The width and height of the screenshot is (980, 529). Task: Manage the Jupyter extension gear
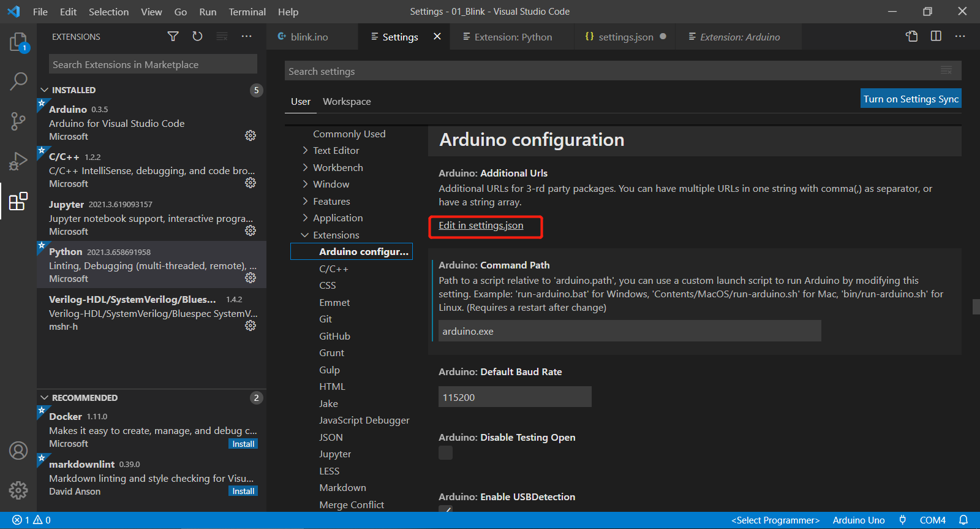point(251,230)
